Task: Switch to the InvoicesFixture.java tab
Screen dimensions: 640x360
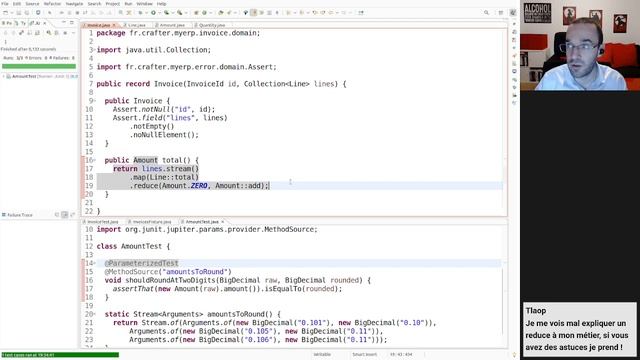Action: click(151, 222)
